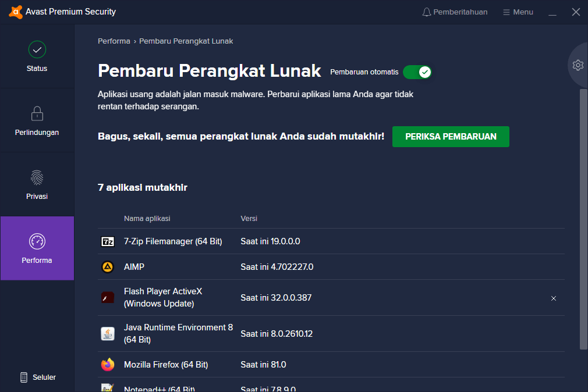Click the AIMP app icon
Viewport: 588px width, 392px height.
point(108,267)
